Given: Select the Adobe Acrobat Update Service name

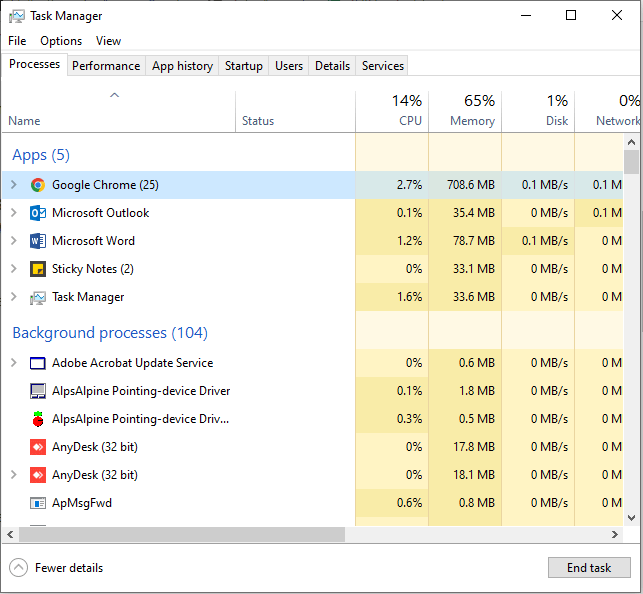Looking at the screenshot, I should tap(132, 363).
